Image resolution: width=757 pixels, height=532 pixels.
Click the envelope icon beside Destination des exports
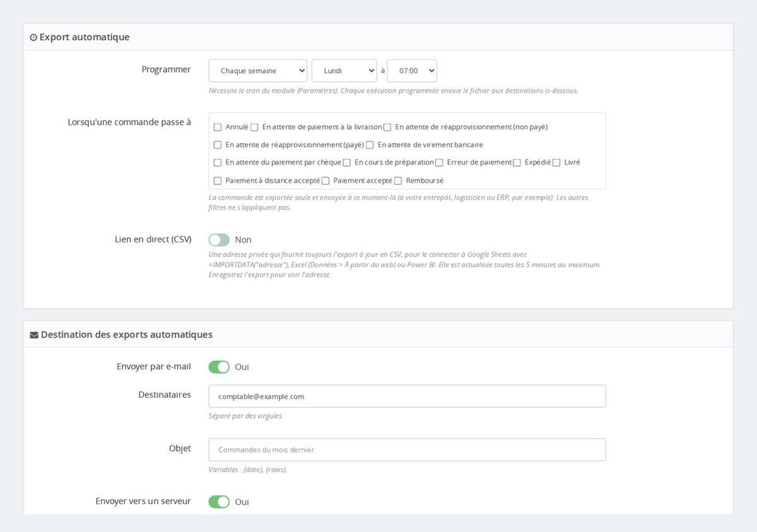pyautogui.click(x=34, y=335)
